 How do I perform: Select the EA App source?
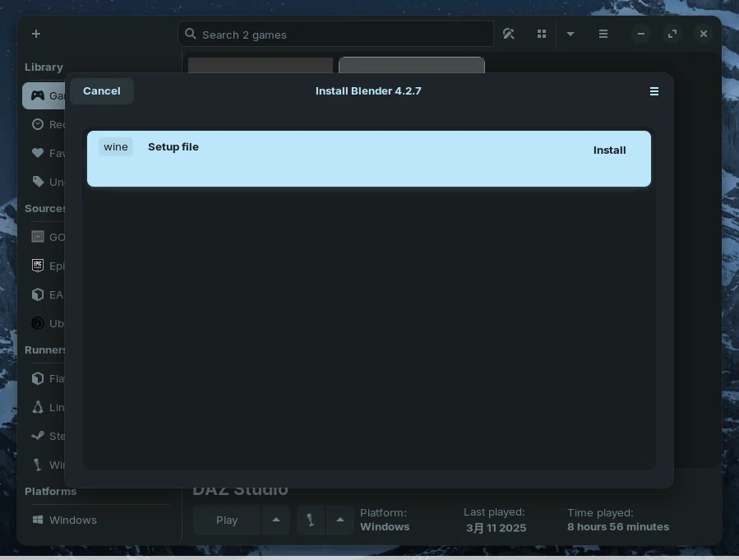tap(44, 294)
